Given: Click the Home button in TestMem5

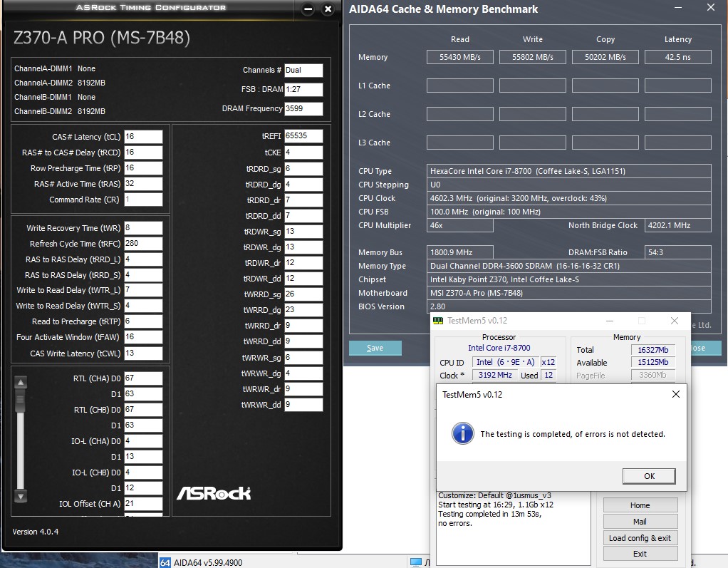Looking at the screenshot, I should click(640, 505).
